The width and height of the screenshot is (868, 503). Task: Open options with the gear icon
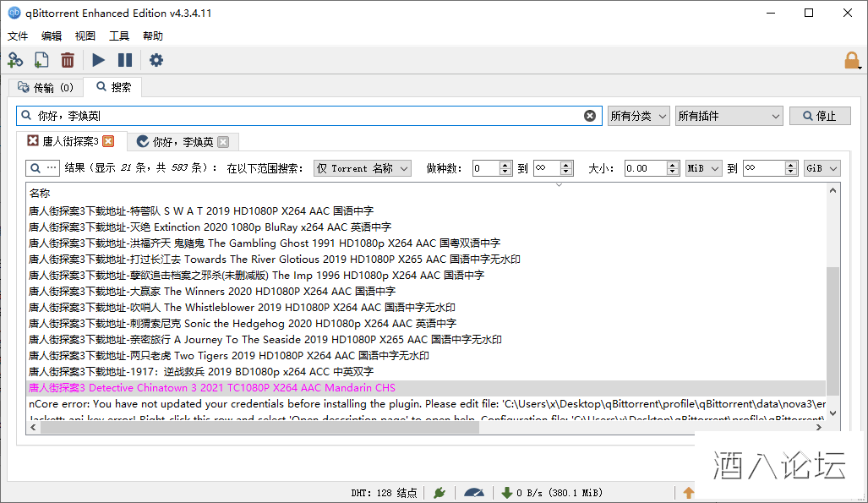click(156, 60)
